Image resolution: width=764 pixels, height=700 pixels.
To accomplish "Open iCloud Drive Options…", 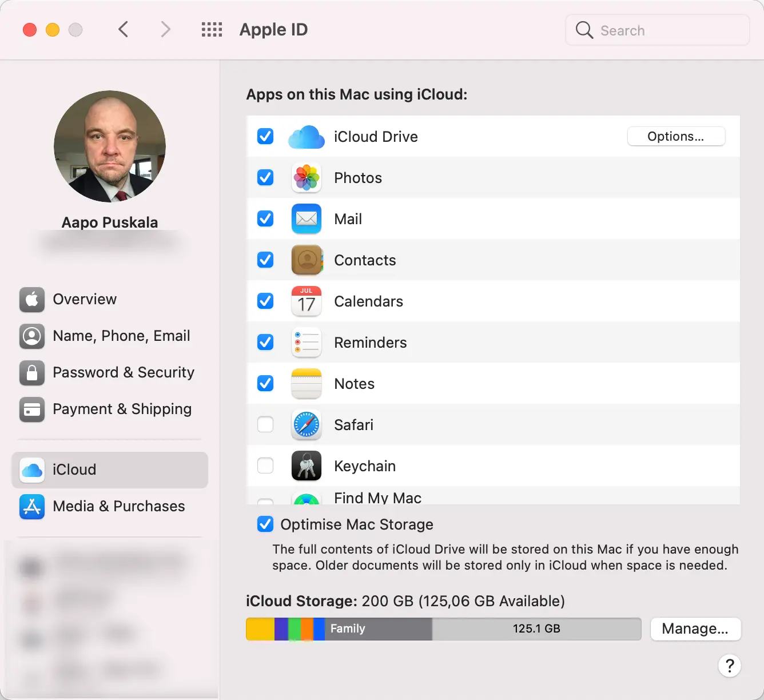I will coord(676,137).
